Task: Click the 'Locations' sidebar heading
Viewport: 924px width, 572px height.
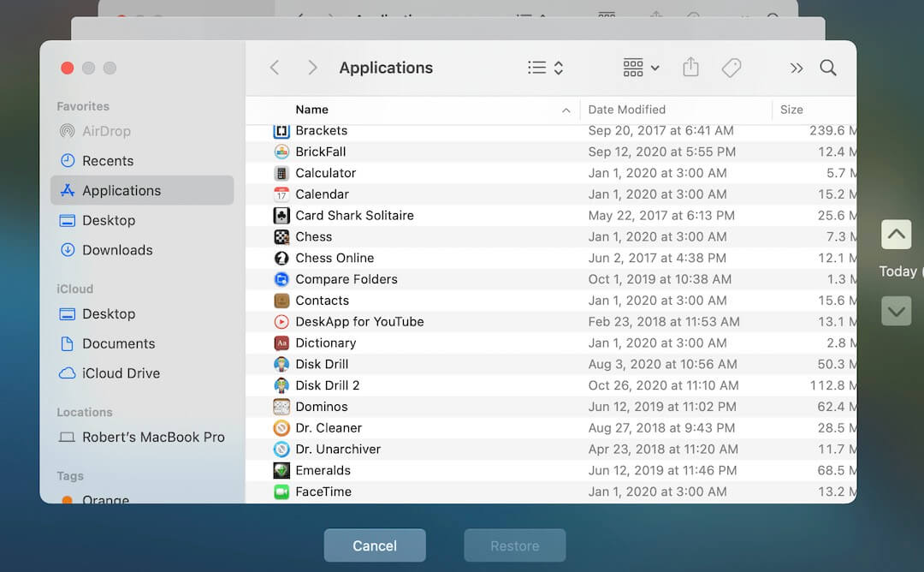Action: point(84,412)
